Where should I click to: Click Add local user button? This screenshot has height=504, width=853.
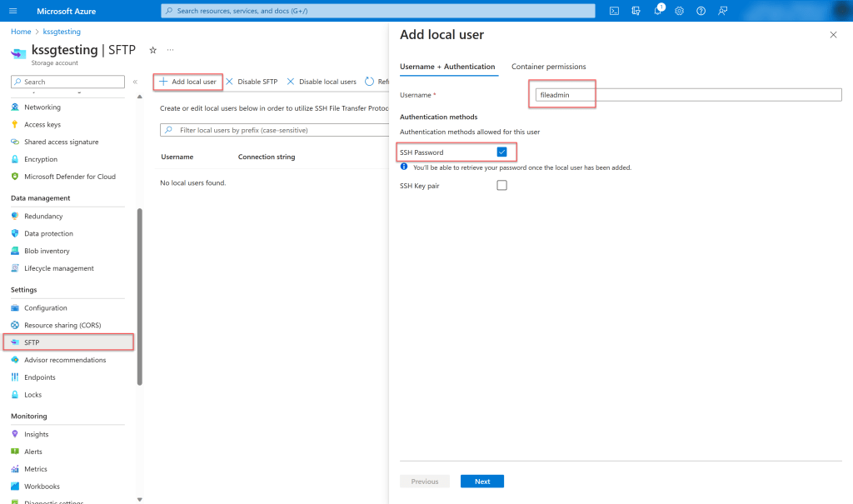pos(188,82)
